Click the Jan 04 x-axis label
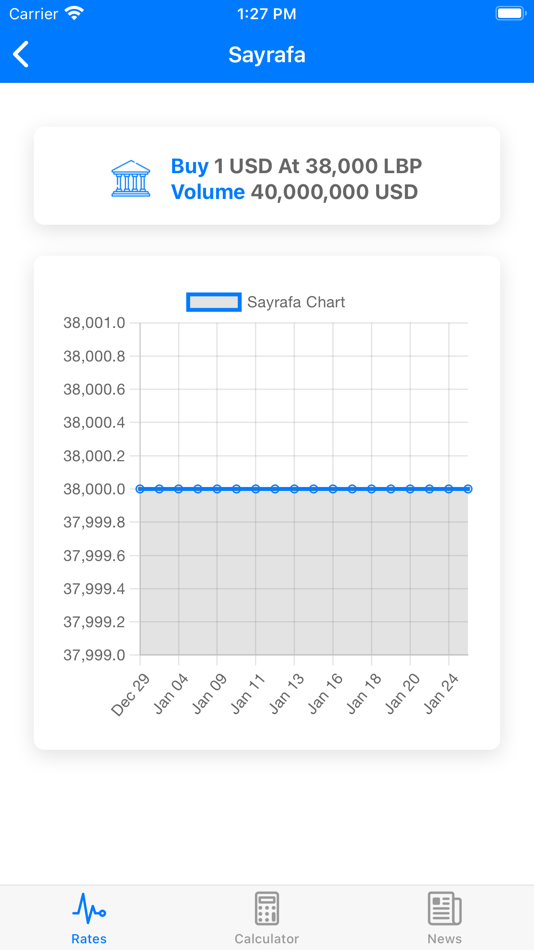 coord(170,693)
